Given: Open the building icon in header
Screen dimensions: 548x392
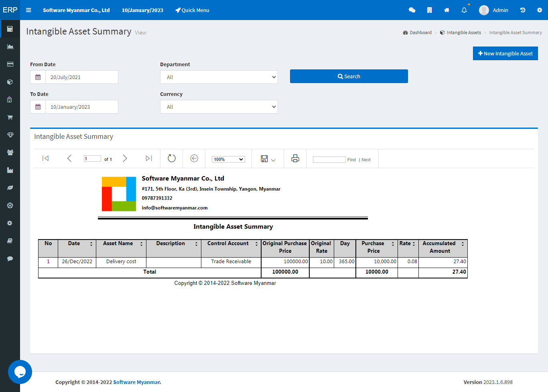Looking at the screenshot, I should tap(429, 10).
